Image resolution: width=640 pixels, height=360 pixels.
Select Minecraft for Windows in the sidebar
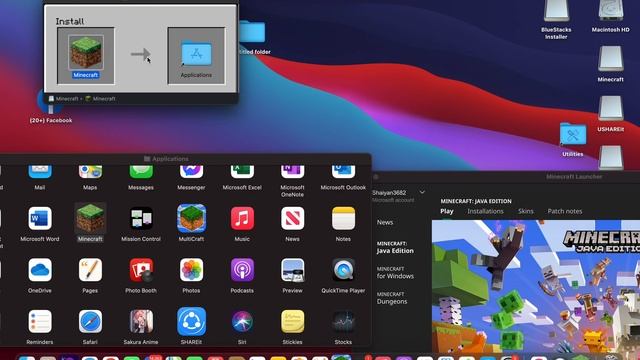395,273
